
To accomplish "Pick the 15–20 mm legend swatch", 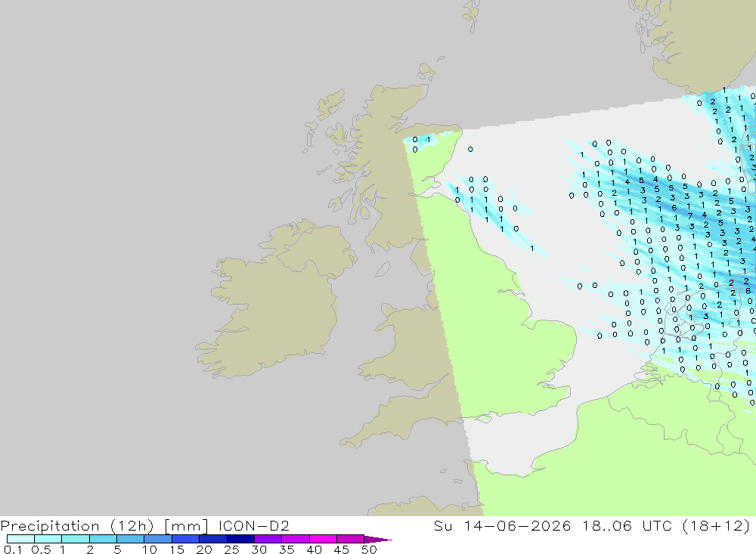I will (x=186, y=539).
